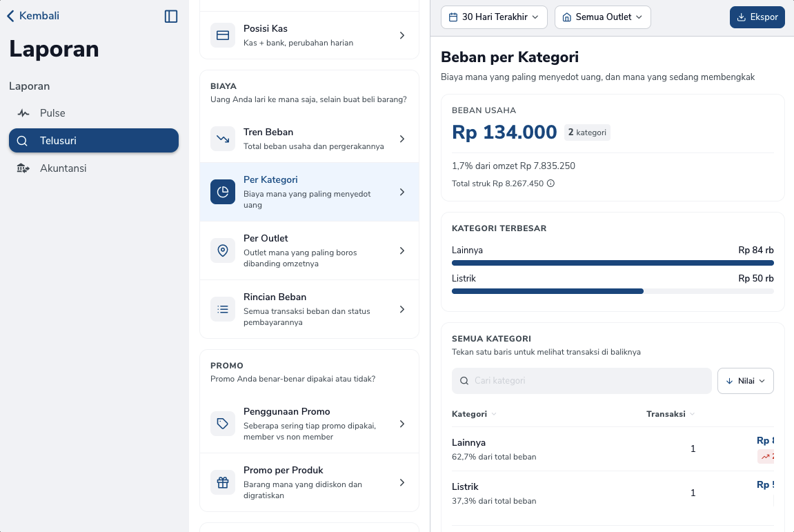
Task: Focus the Cari kategori search field
Action: [x=582, y=381]
